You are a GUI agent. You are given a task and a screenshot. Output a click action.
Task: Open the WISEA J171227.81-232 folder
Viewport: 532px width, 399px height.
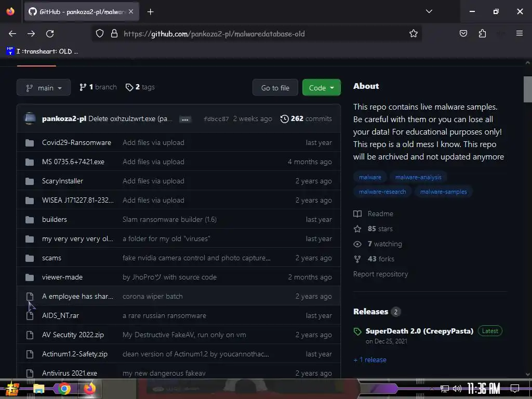click(78, 200)
